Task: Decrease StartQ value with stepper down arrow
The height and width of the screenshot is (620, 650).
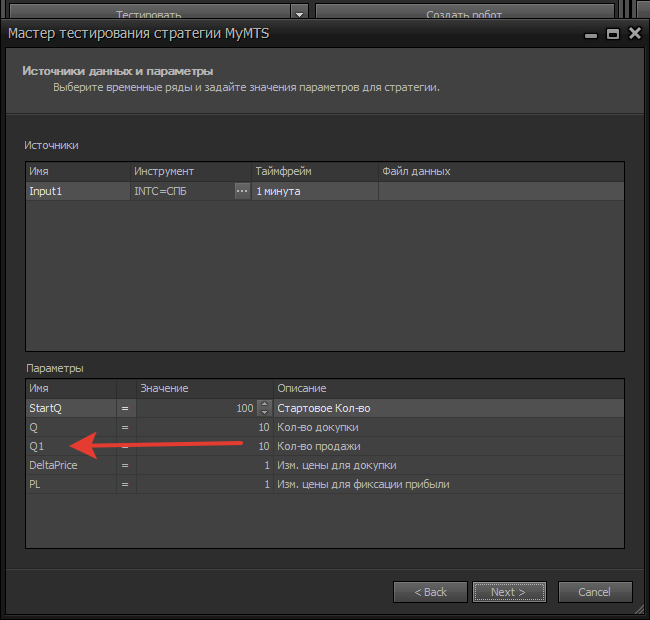Action: click(x=264, y=412)
